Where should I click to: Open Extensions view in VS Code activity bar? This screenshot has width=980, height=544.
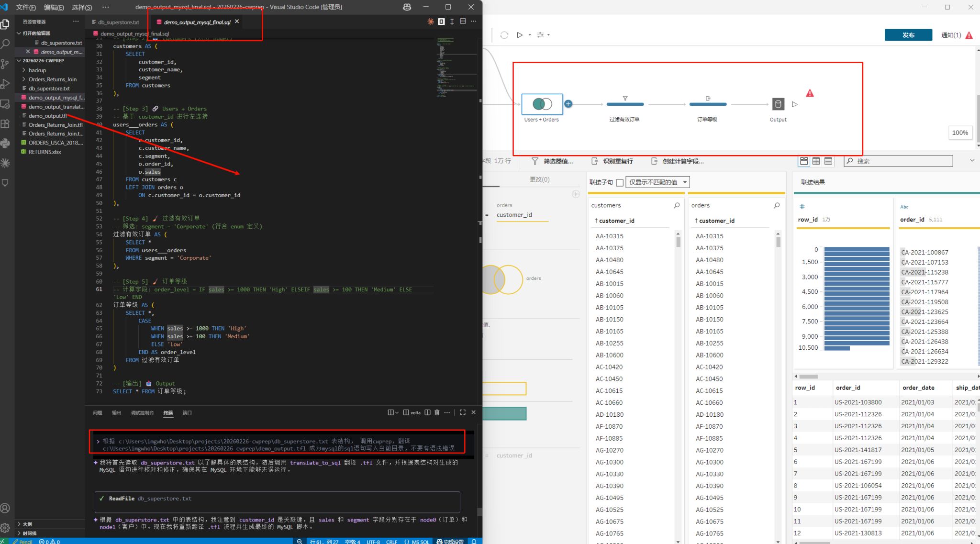click(x=5, y=123)
